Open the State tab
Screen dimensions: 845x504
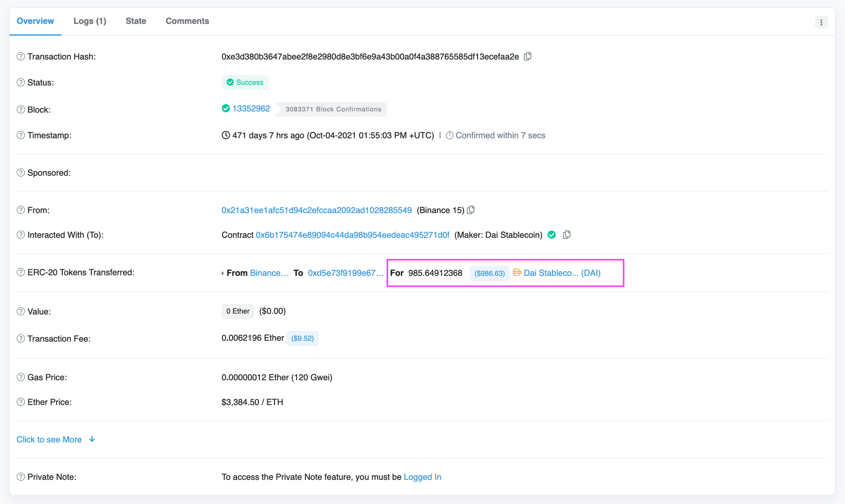pos(136,21)
